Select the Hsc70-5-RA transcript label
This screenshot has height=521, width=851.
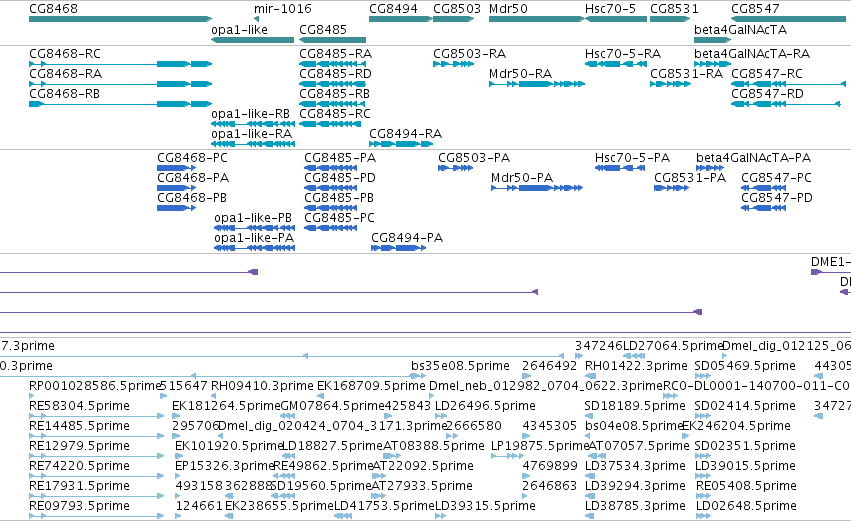pos(623,54)
